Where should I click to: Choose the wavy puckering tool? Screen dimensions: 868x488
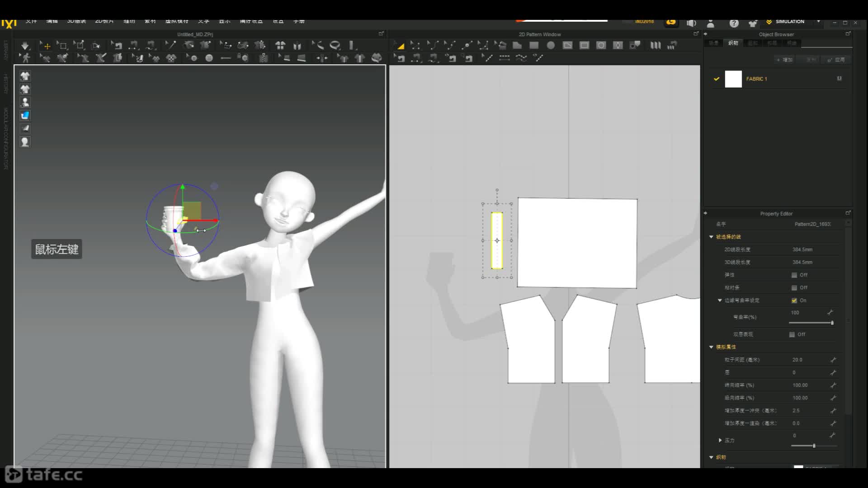521,58
